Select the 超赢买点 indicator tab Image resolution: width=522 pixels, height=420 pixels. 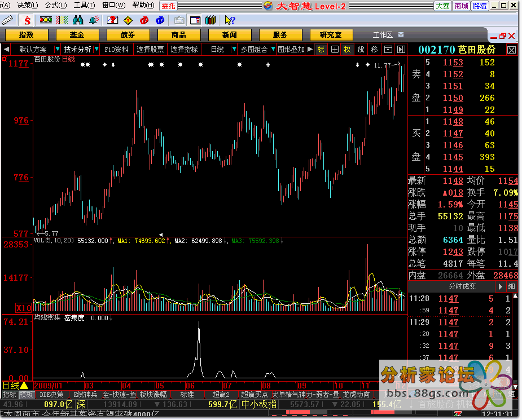pyautogui.click(x=255, y=395)
